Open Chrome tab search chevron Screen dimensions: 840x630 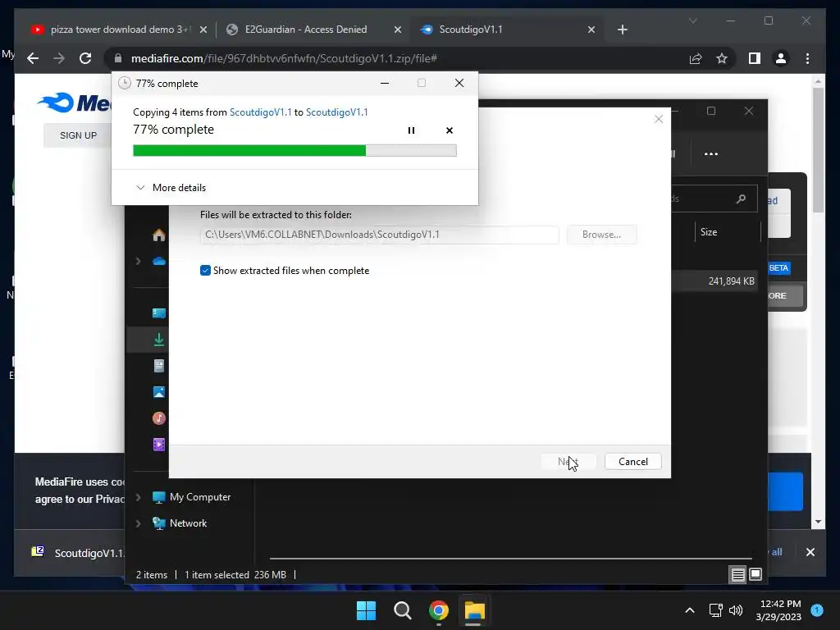coord(692,21)
